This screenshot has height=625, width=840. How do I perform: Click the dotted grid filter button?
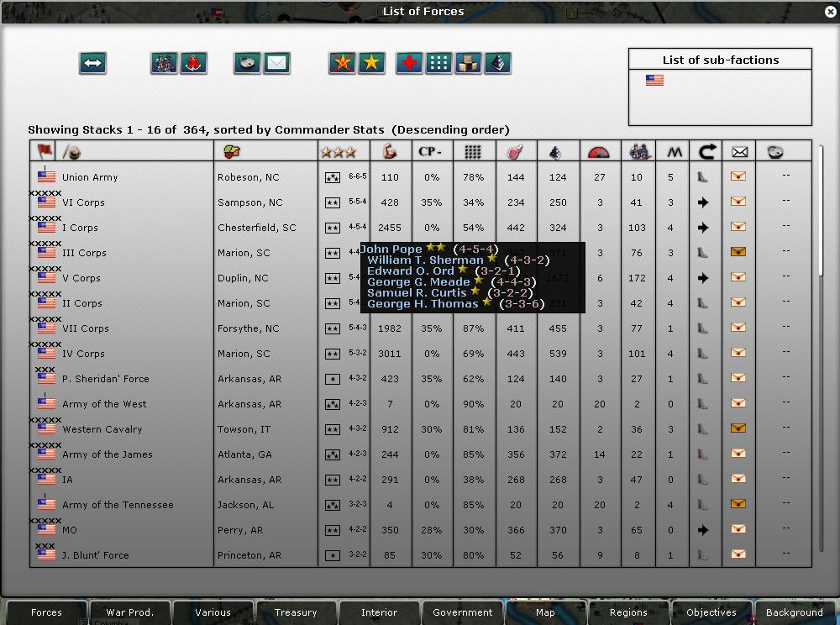click(x=438, y=63)
